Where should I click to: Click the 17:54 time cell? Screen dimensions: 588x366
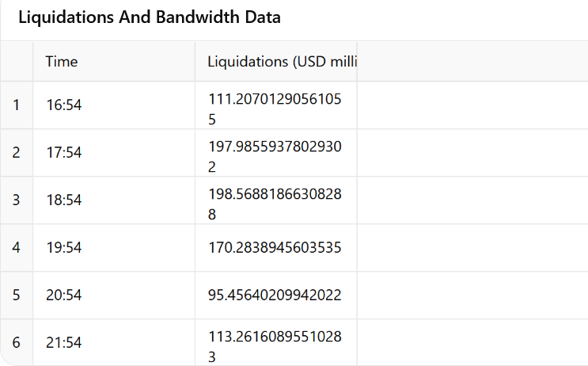pyautogui.click(x=114, y=153)
